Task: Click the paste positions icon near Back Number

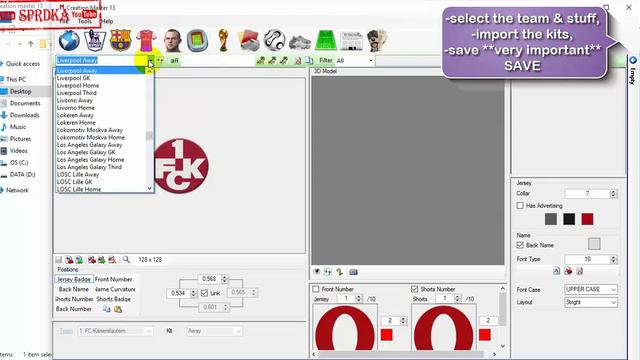Action: click(118, 309)
